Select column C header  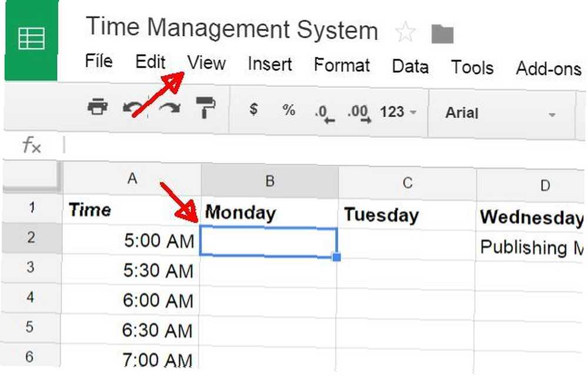(407, 183)
